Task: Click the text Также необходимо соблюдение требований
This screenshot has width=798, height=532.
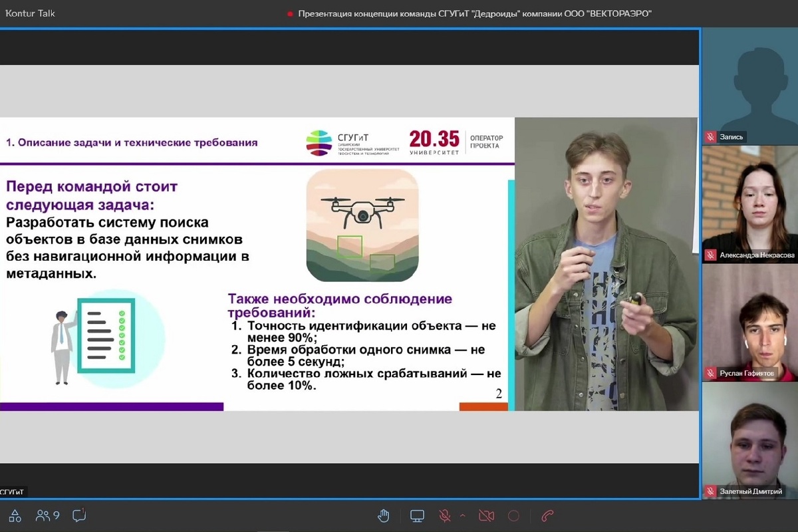Action: pos(340,306)
